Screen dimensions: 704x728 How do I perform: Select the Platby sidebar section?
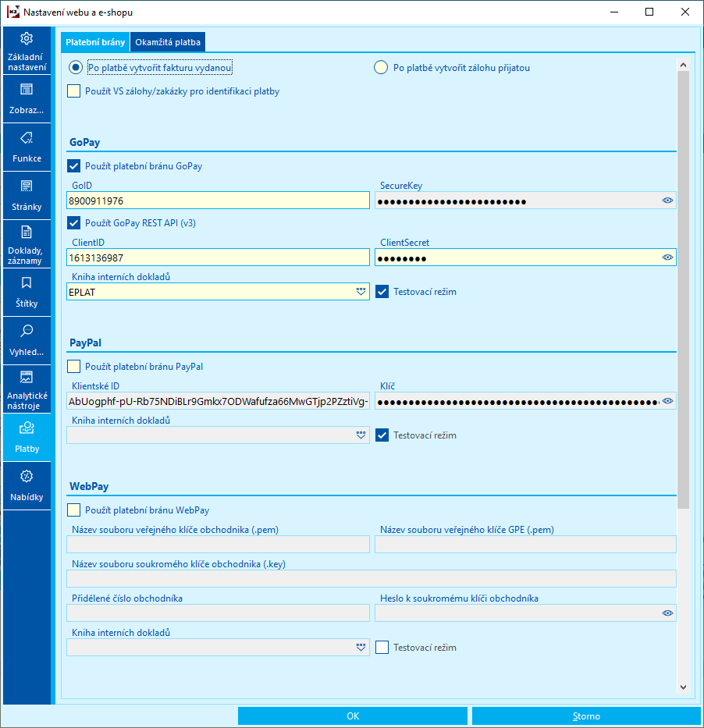click(x=27, y=437)
